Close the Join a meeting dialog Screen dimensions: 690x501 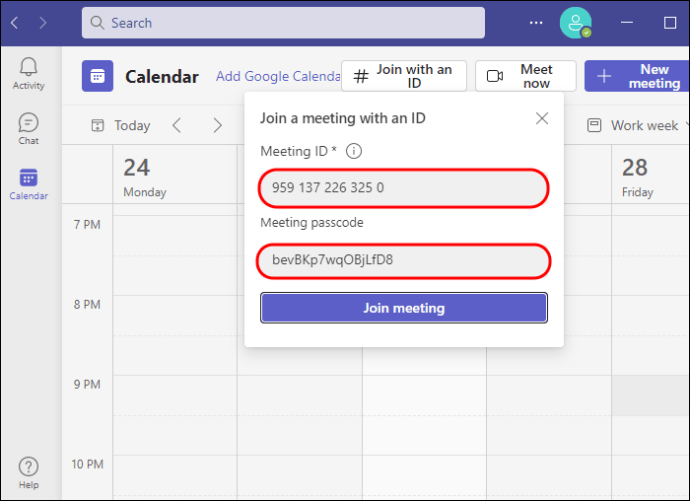(x=542, y=118)
